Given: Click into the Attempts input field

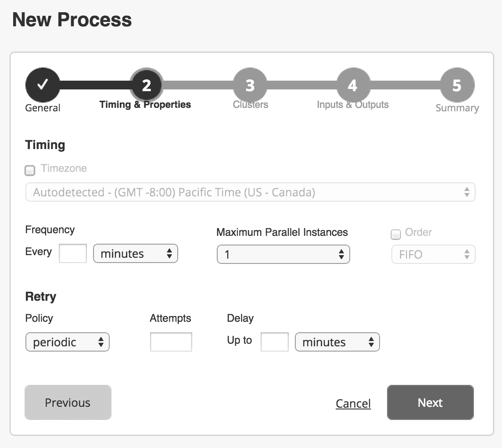Looking at the screenshot, I should point(171,342).
